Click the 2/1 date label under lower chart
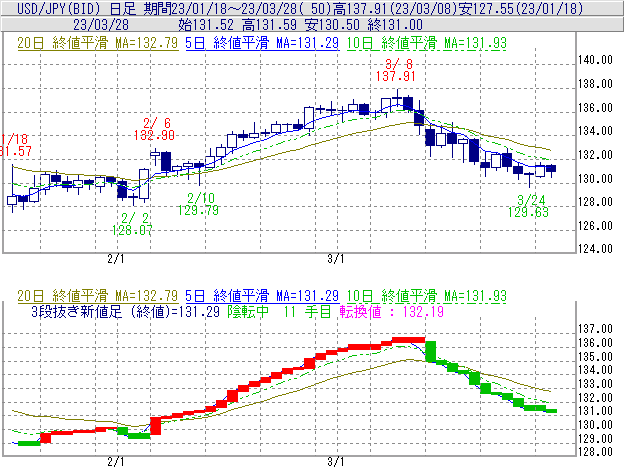This screenshot has height=475, width=624. [x=116, y=462]
